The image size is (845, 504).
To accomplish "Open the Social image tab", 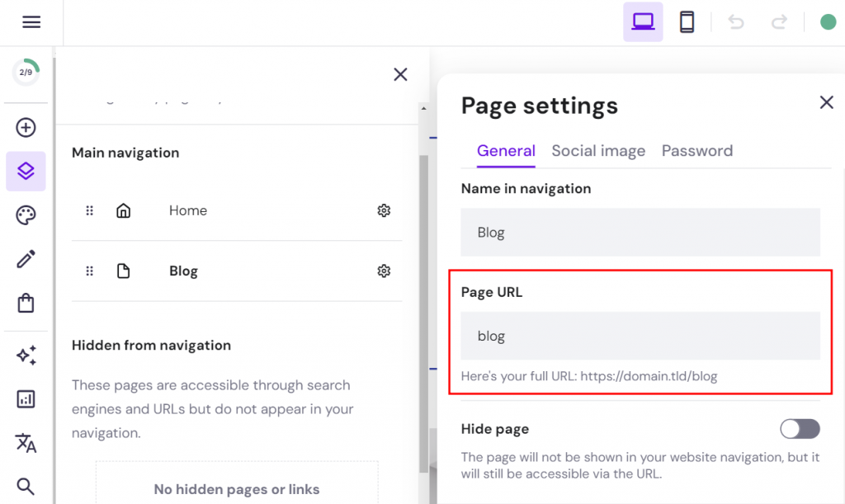I will click(x=598, y=151).
